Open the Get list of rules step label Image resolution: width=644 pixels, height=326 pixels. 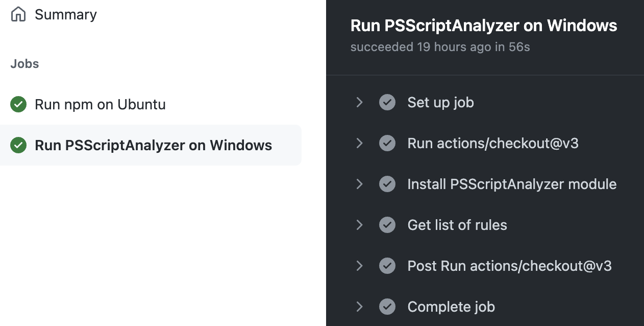(457, 225)
